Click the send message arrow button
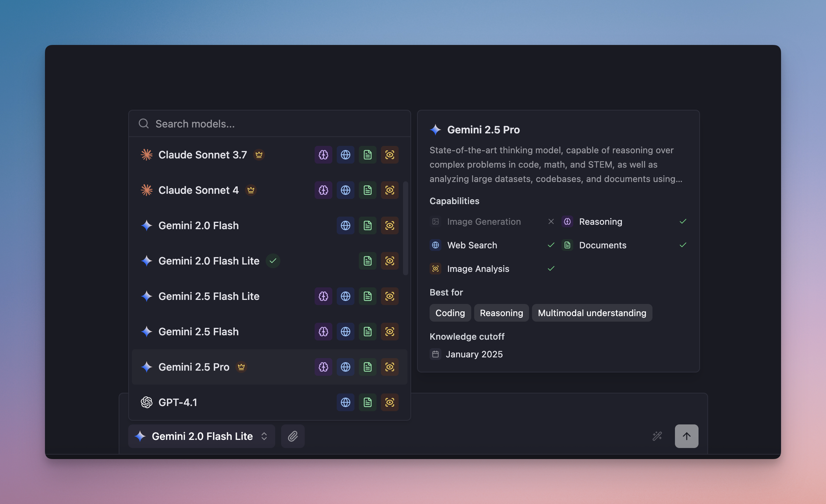 (687, 436)
